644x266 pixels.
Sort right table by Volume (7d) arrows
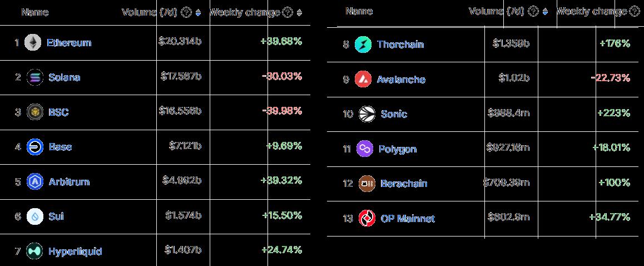tap(545, 12)
